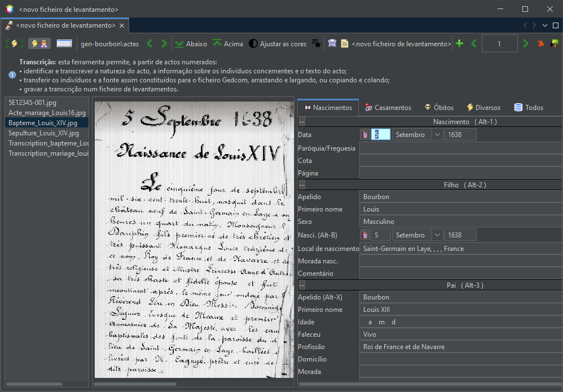The height and width of the screenshot is (392, 563).
Task: Click the record number field showing 1
Action: (499, 44)
